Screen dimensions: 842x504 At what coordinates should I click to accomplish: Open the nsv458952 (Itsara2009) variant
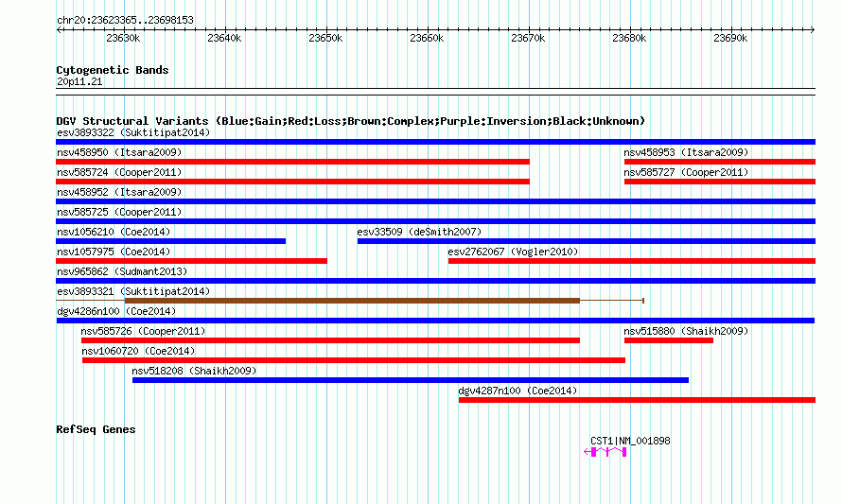pos(119,192)
